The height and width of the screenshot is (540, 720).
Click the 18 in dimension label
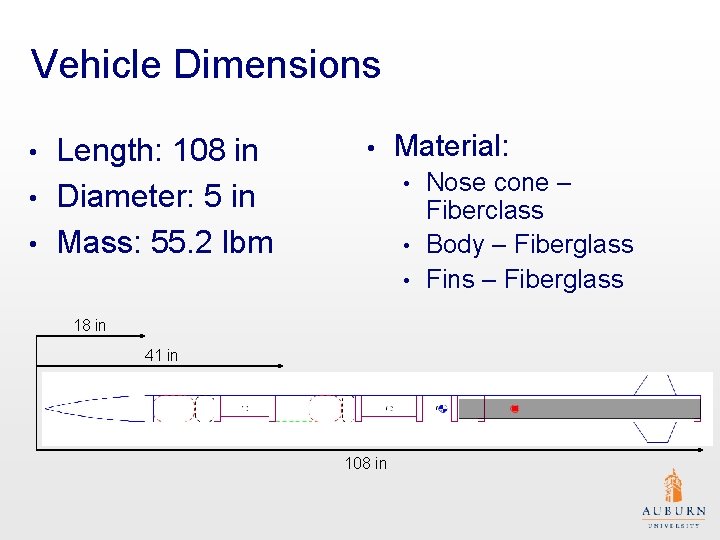tap(90, 325)
